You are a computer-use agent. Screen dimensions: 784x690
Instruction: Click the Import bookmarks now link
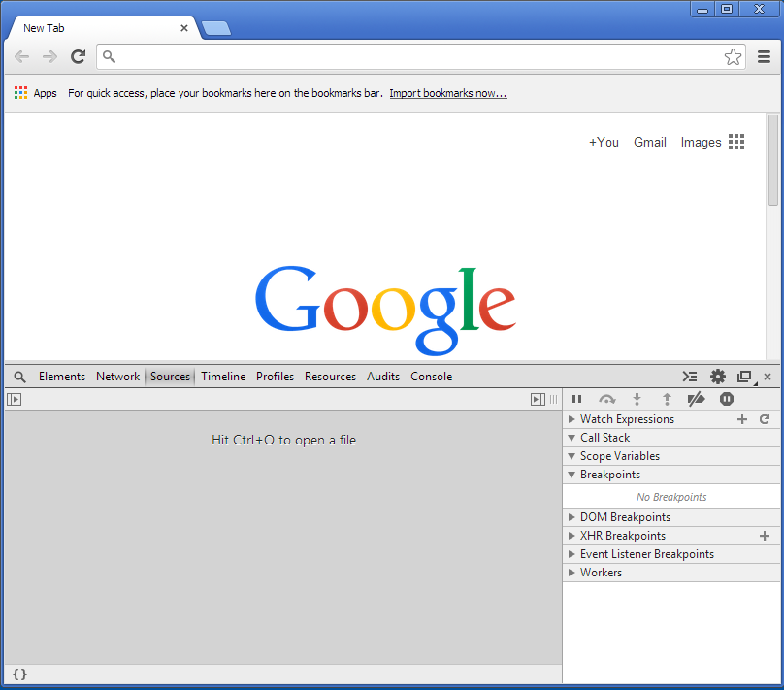click(448, 93)
